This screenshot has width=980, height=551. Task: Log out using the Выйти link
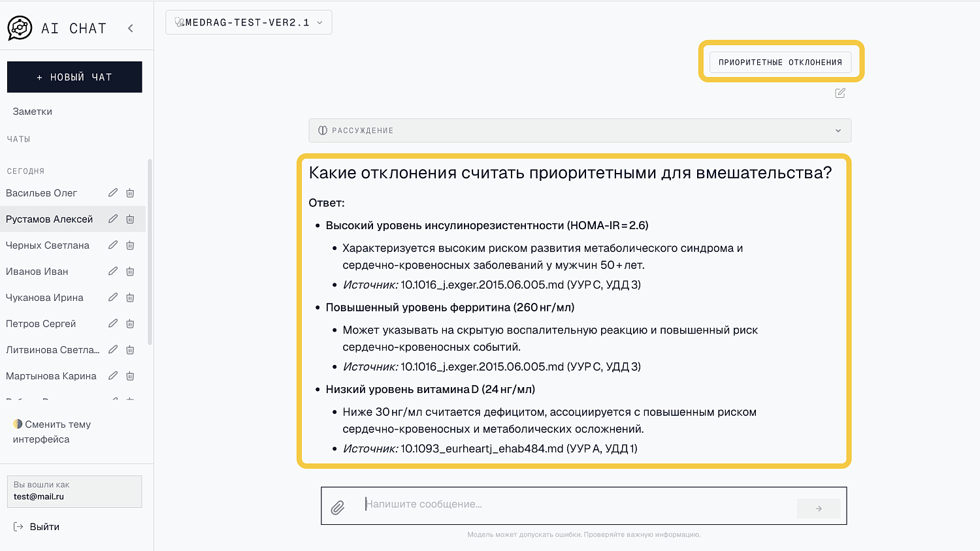[x=44, y=527]
